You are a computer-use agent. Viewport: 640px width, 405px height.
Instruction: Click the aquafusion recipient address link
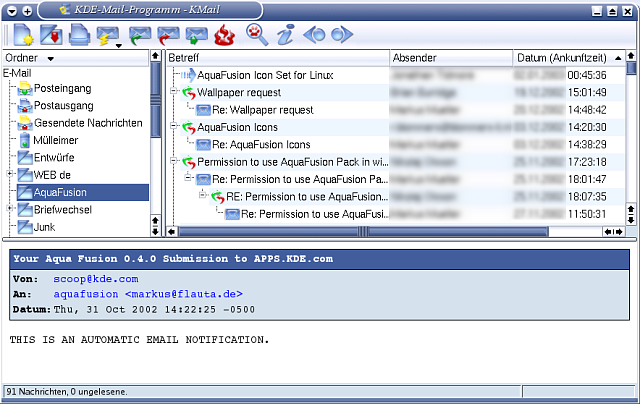pyautogui.click(x=148, y=294)
